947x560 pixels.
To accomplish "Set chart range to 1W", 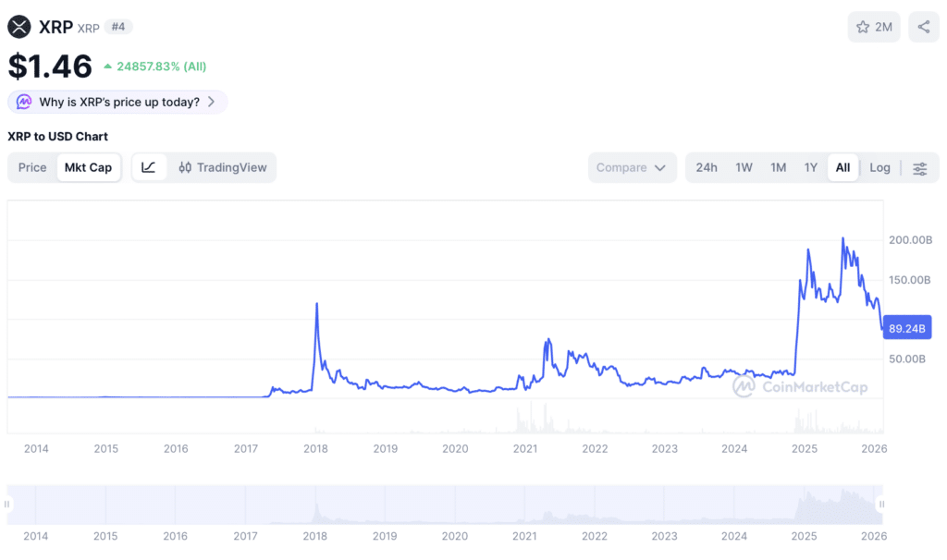I will (x=744, y=167).
